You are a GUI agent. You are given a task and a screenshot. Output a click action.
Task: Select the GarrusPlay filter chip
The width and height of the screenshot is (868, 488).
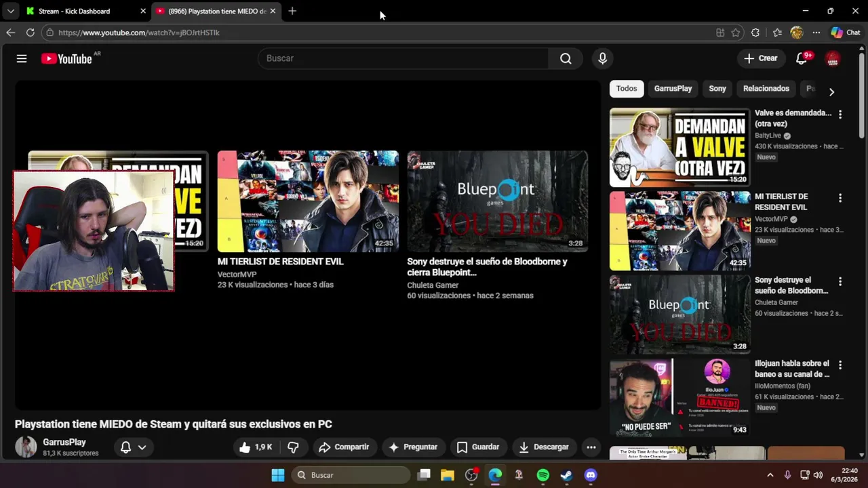click(673, 89)
